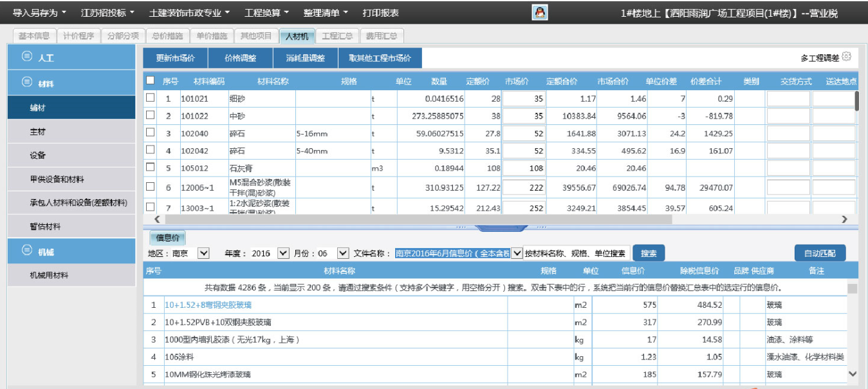Click the circle icon beside 机械
Image resolution: width=868 pixels, height=389 pixels.
click(x=27, y=250)
